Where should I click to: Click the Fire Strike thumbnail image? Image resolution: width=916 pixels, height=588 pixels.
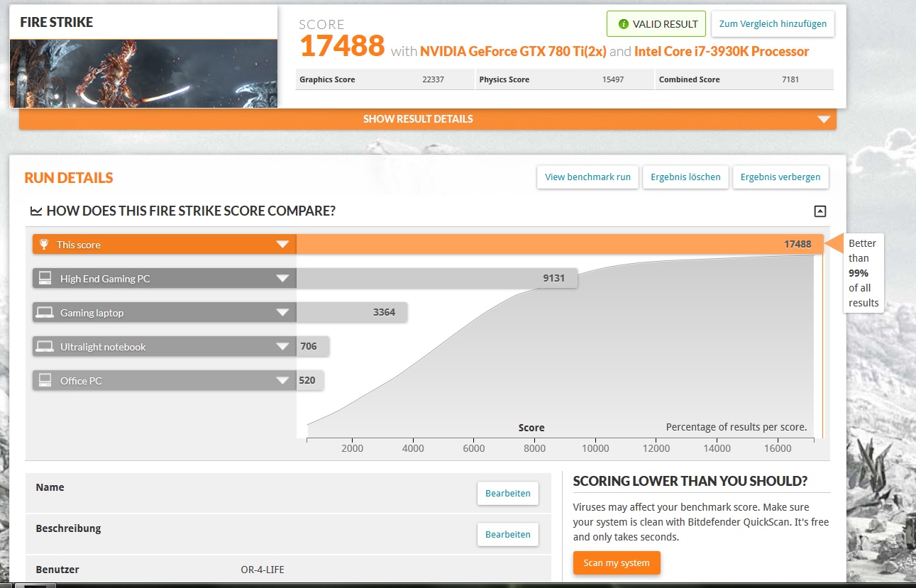pyautogui.click(x=143, y=73)
